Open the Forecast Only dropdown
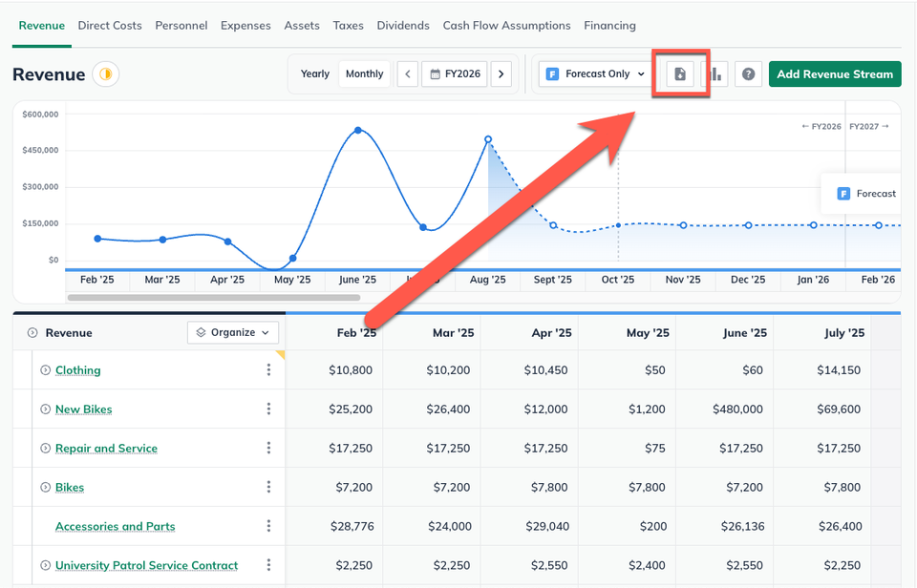 pyautogui.click(x=595, y=74)
